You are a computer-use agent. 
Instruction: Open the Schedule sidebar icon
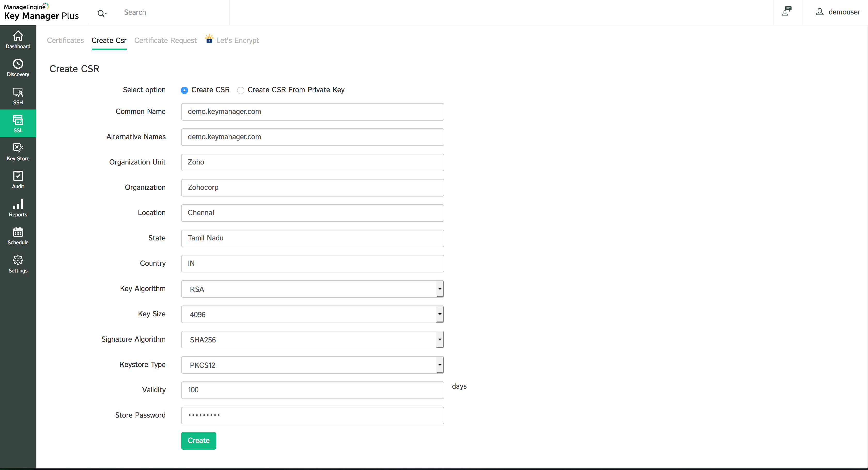coord(18,236)
